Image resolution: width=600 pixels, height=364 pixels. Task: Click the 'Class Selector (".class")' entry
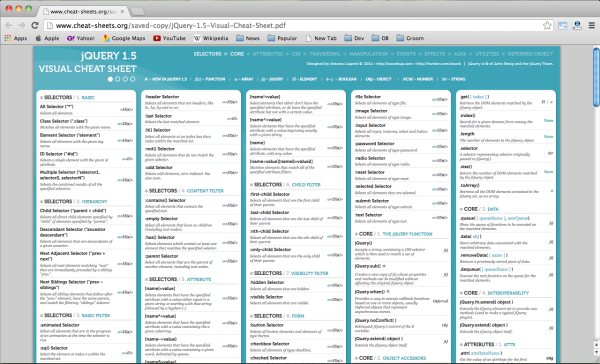pos(64,121)
